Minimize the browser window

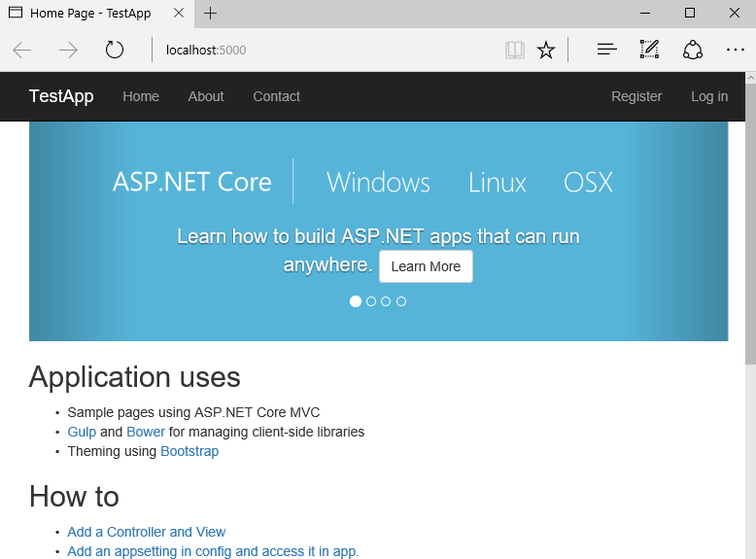tap(645, 13)
